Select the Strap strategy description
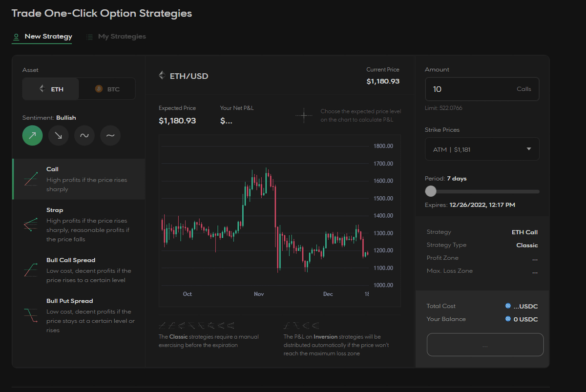 pyautogui.click(x=86, y=230)
